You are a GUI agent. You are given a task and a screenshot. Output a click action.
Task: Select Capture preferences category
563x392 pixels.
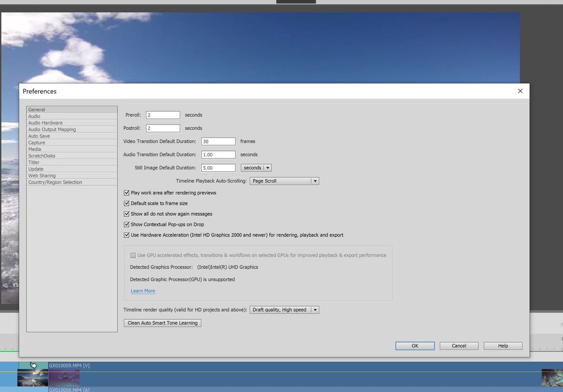(x=72, y=142)
